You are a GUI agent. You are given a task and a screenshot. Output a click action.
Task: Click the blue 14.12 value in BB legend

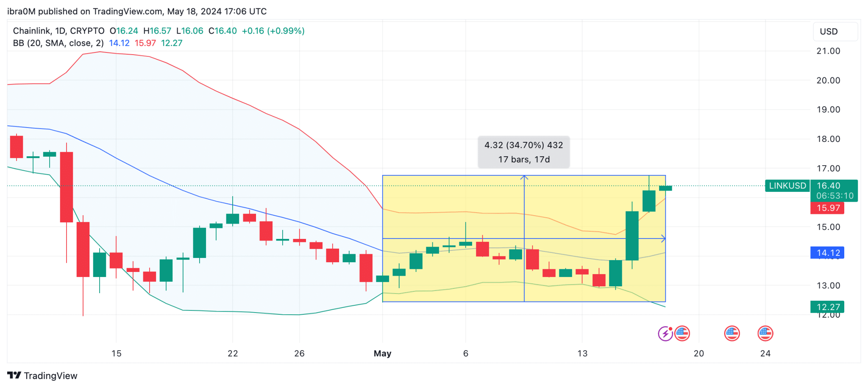[x=119, y=43]
